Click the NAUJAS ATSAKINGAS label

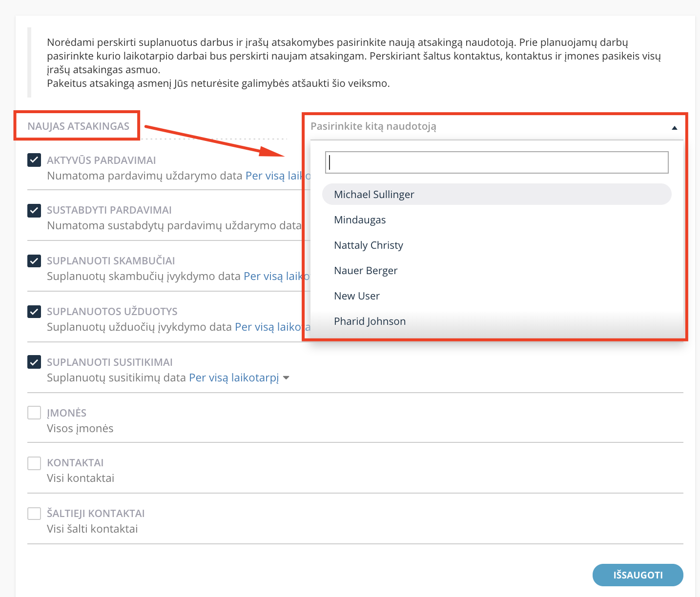[78, 126]
